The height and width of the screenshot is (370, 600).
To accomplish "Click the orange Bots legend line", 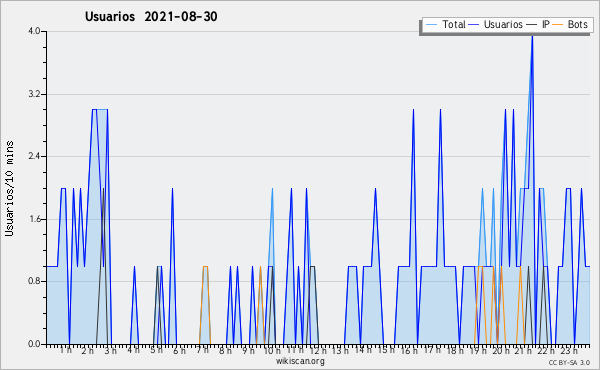I will pyautogui.click(x=558, y=25).
